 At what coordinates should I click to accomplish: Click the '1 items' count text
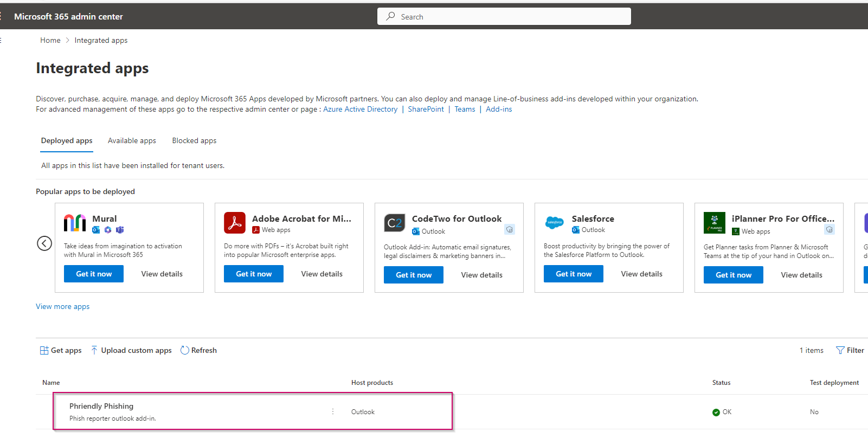point(811,350)
